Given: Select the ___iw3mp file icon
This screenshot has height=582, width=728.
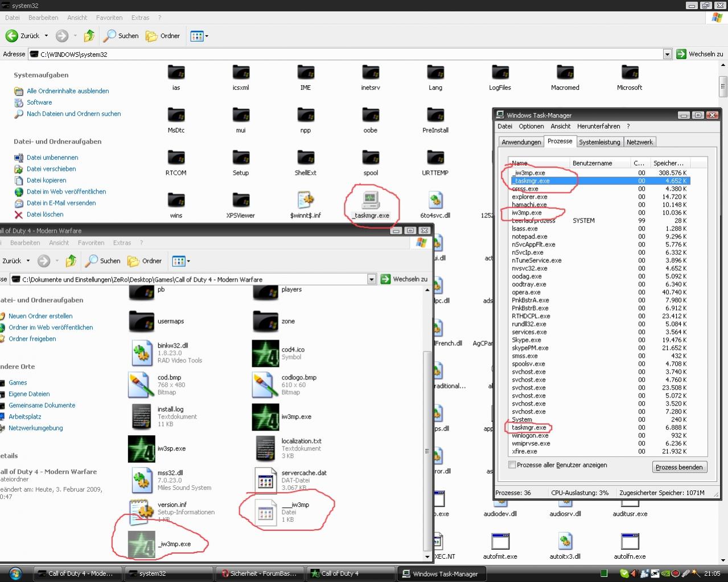Looking at the screenshot, I should pyautogui.click(x=266, y=513).
